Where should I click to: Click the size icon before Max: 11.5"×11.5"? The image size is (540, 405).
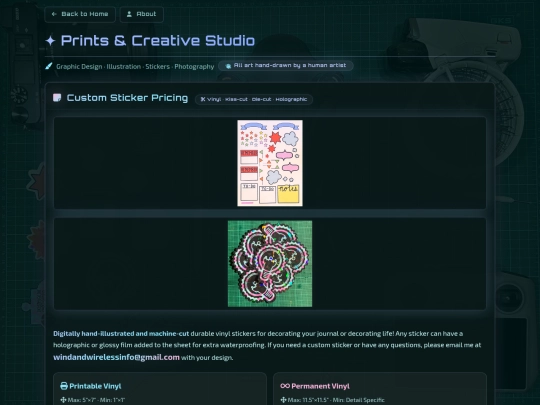(x=283, y=400)
